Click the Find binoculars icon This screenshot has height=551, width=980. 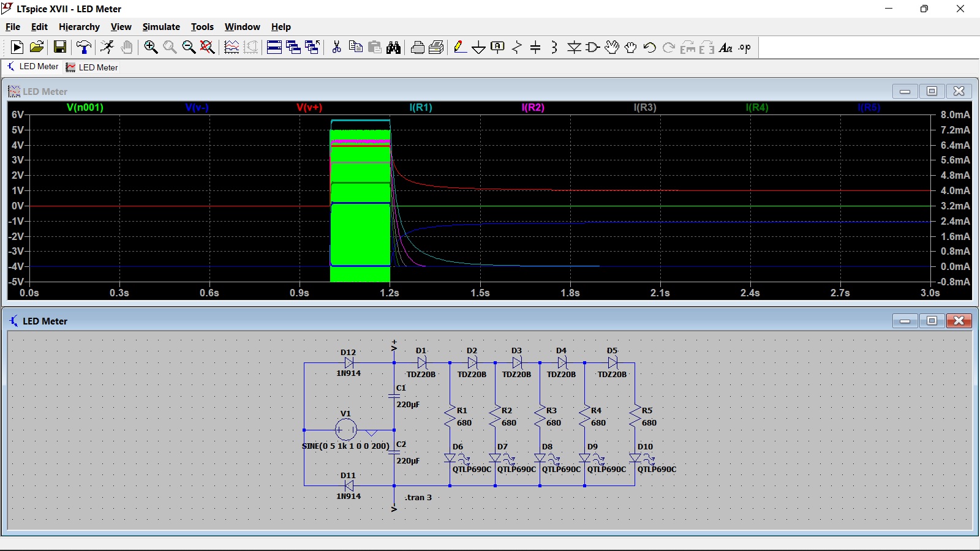(393, 47)
